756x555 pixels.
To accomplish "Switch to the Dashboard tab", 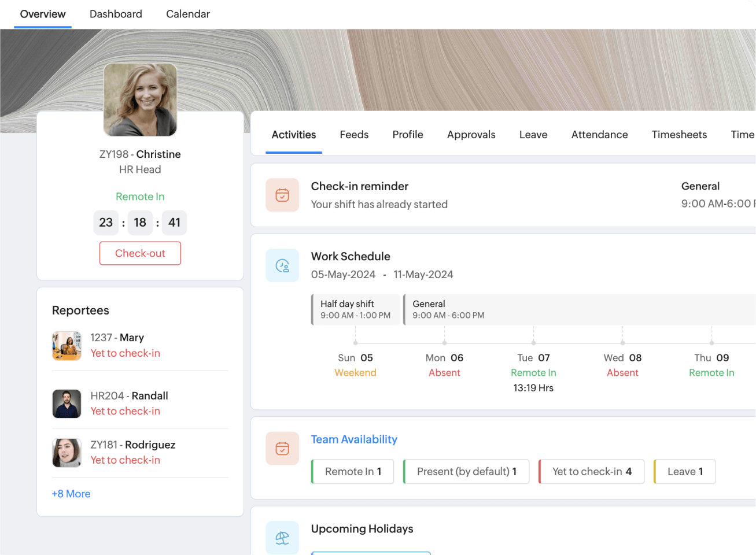I will [x=116, y=14].
